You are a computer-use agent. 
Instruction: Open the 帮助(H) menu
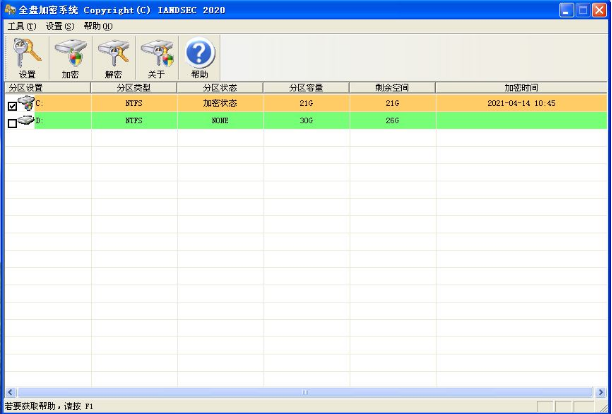click(98, 26)
